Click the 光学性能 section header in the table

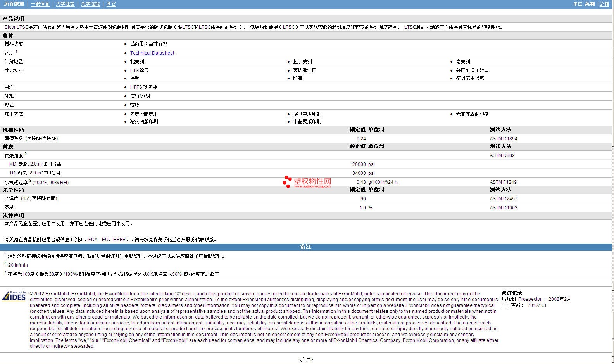[x=13, y=190]
